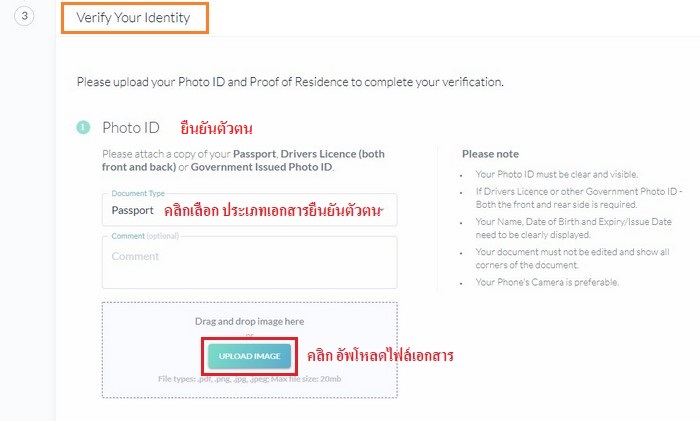Screen dimensions: 700x421
Task: Click the 'Drag and drop image here' text
Action: [249, 321]
